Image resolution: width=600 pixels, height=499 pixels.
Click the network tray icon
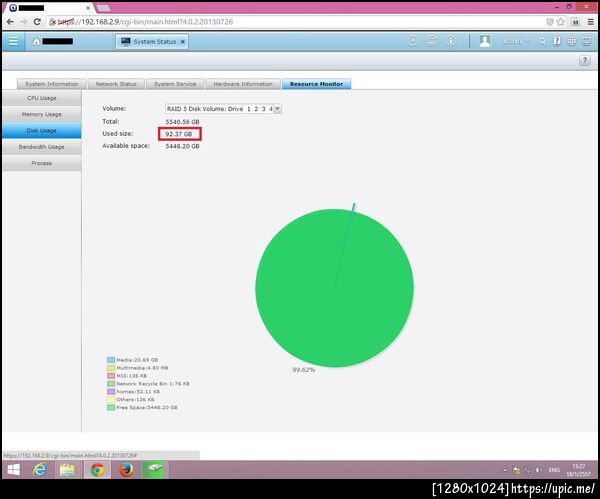pos(527,470)
